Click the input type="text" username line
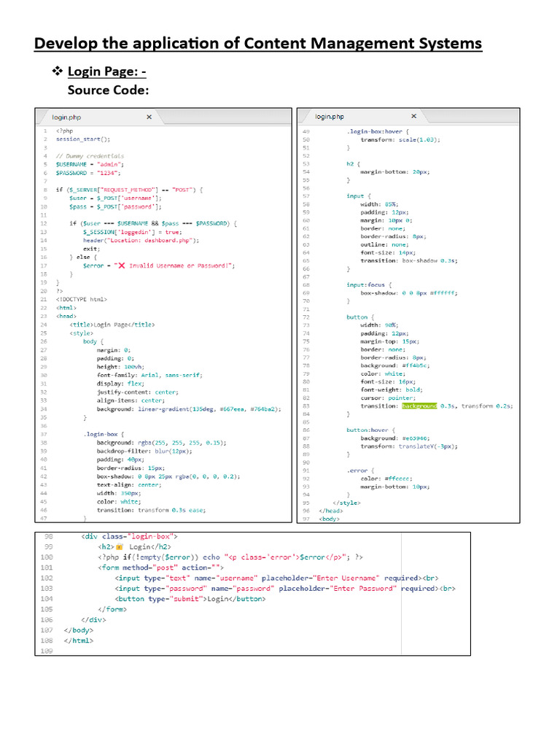Image resolution: width=560 pixels, height=747 pixels. [276, 578]
